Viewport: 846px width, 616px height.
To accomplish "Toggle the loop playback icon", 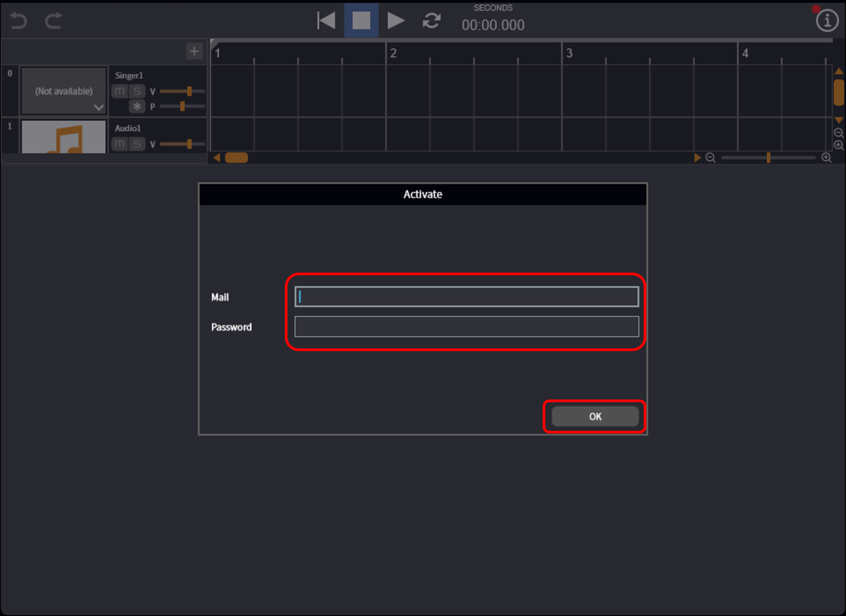I will click(432, 21).
